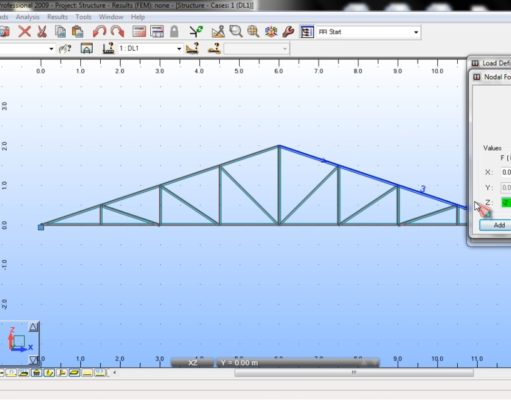
Task: Expand the 1: DL1 dropdown arrow
Action: (x=179, y=49)
